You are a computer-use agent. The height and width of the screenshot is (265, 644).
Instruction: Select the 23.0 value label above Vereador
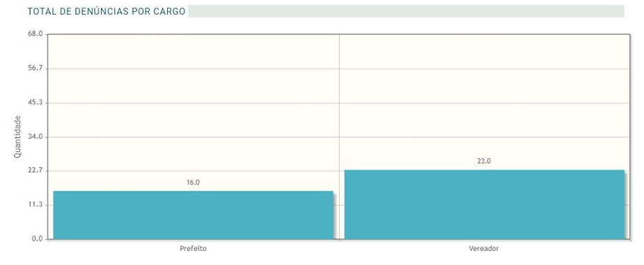[485, 161]
